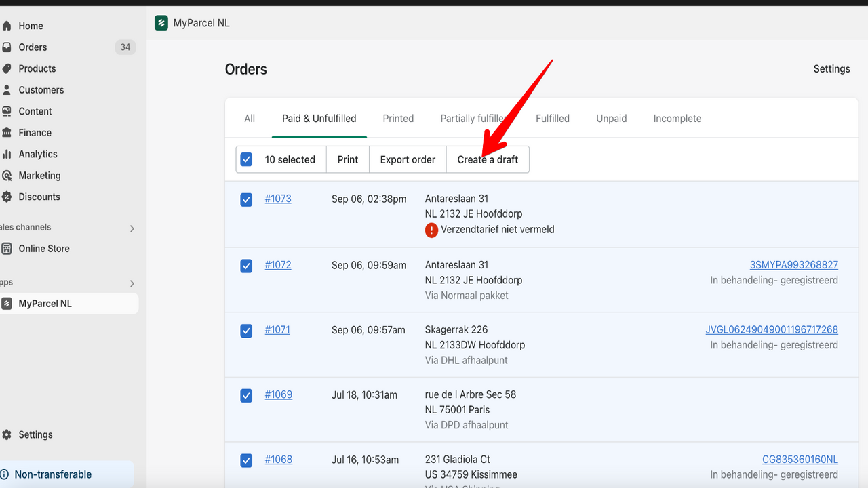Click the Non-transferable banner
This screenshot has height=488, width=868.
66,474
